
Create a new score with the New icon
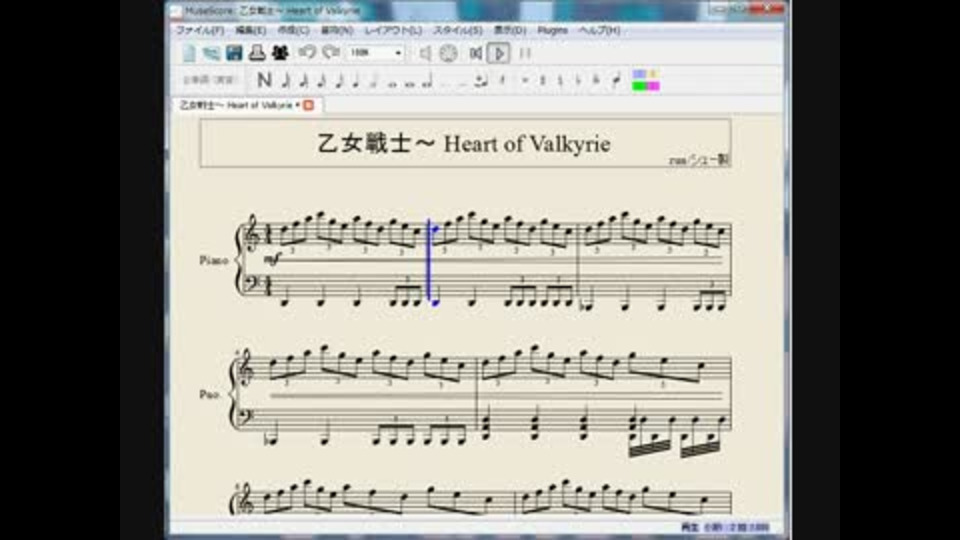189,53
